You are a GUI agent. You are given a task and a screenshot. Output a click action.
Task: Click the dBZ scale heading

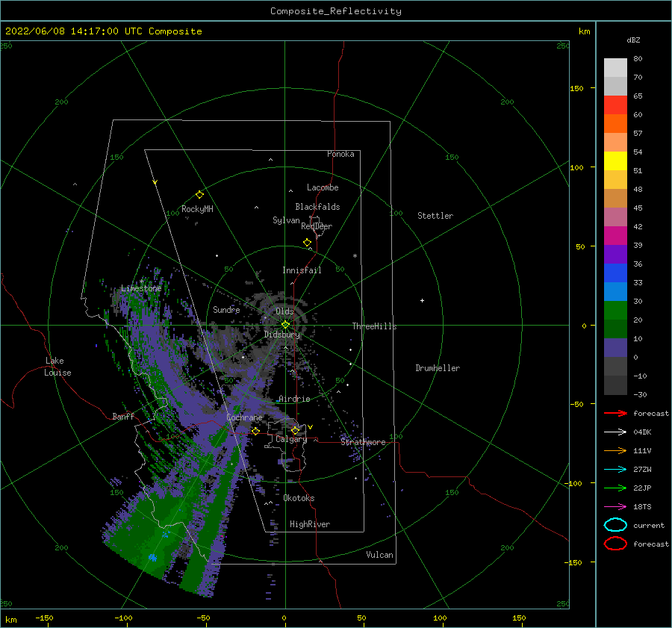pos(633,40)
